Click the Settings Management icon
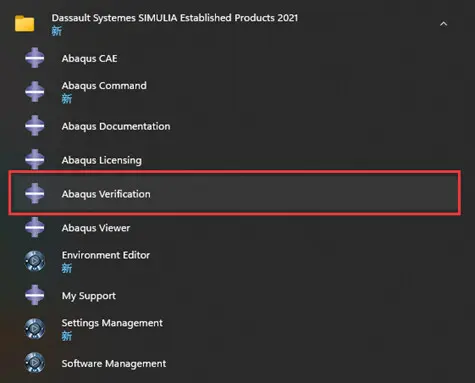This screenshot has height=383, width=475. pos(35,329)
